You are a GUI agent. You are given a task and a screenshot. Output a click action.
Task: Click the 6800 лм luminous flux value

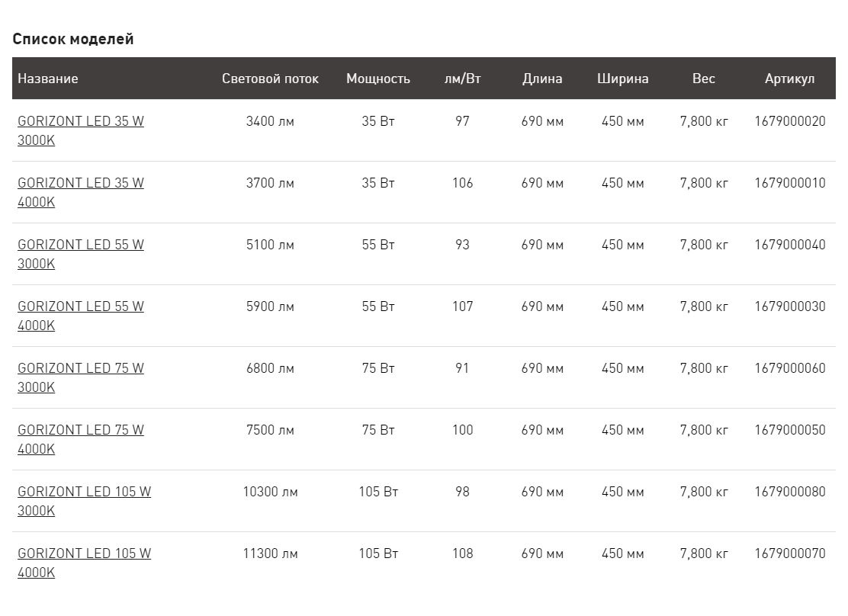(270, 367)
